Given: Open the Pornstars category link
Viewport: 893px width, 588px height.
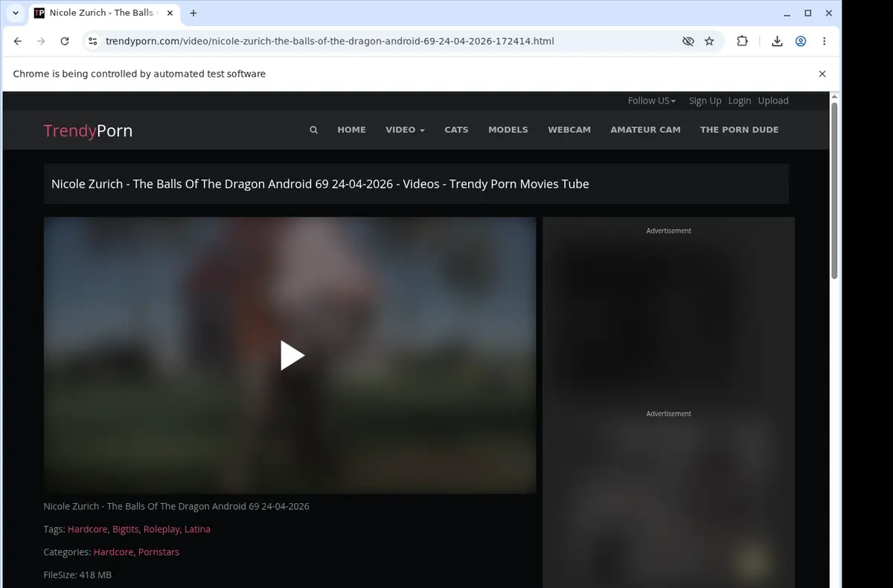Looking at the screenshot, I should [159, 552].
